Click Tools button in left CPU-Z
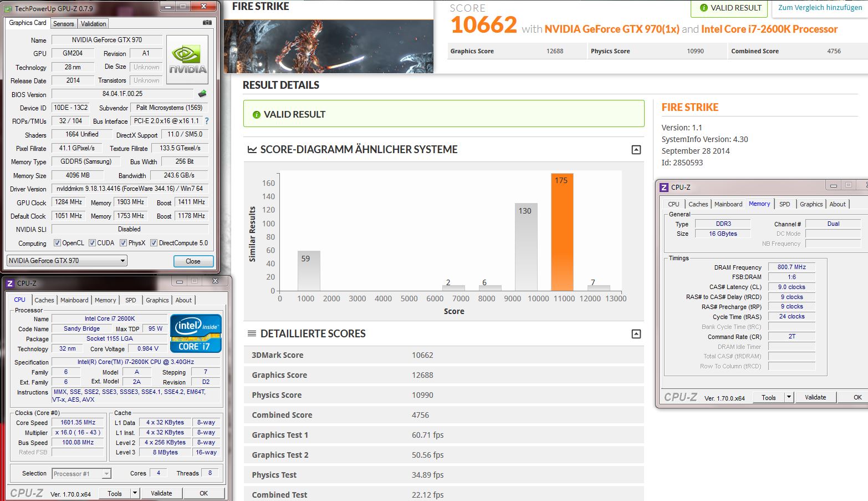The image size is (868, 501). pos(115,493)
